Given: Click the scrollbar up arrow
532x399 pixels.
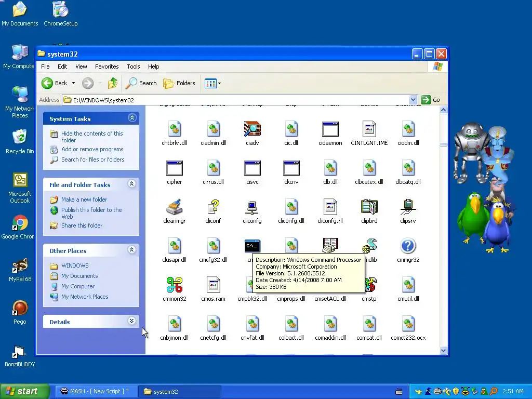Looking at the screenshot, I should point(443,110).
